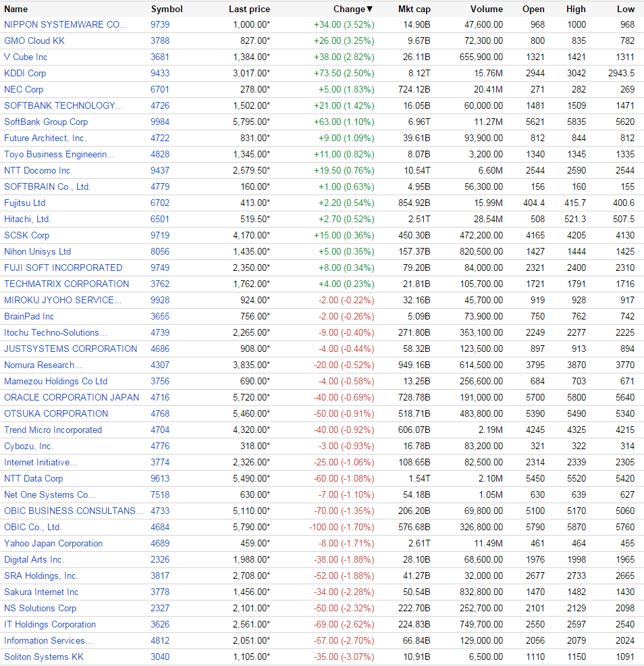Open JUSTSYSTEMS CORPORATION link

70,349
